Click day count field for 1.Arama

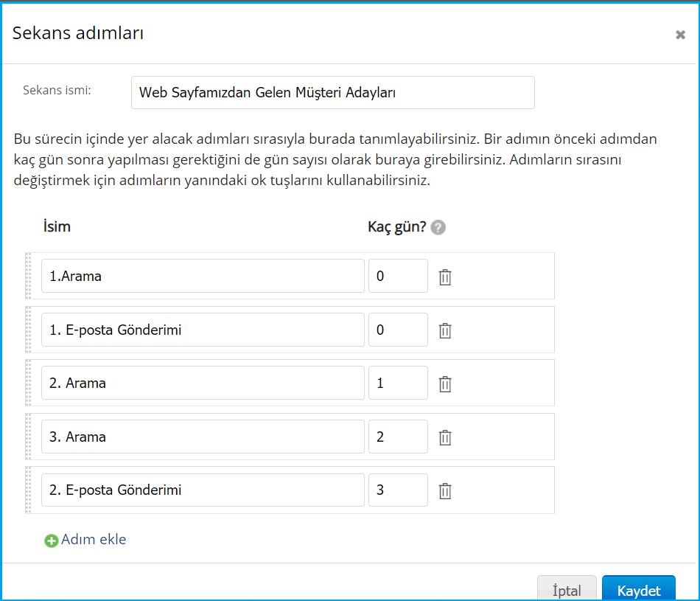pos(398,276)
